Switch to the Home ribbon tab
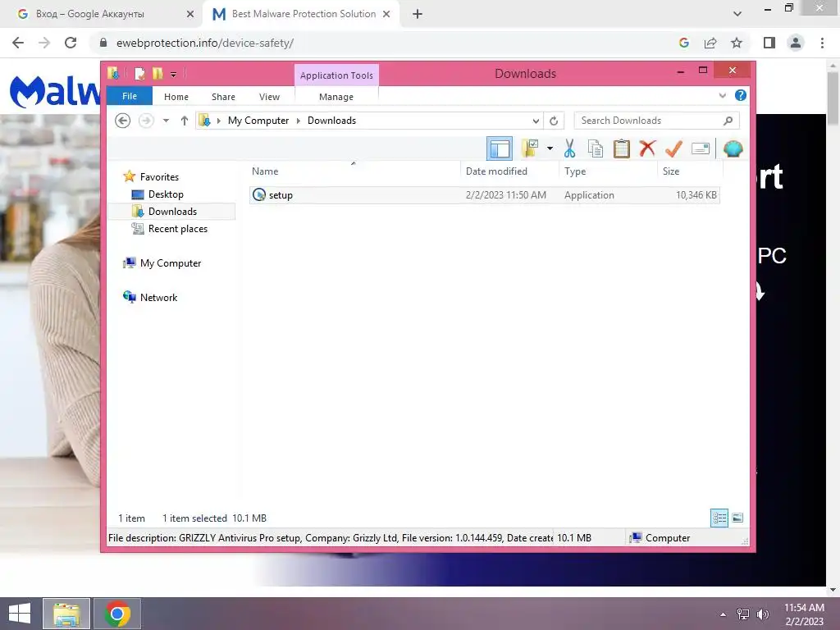Screen dimensions: 840x630 pos(176,97)
